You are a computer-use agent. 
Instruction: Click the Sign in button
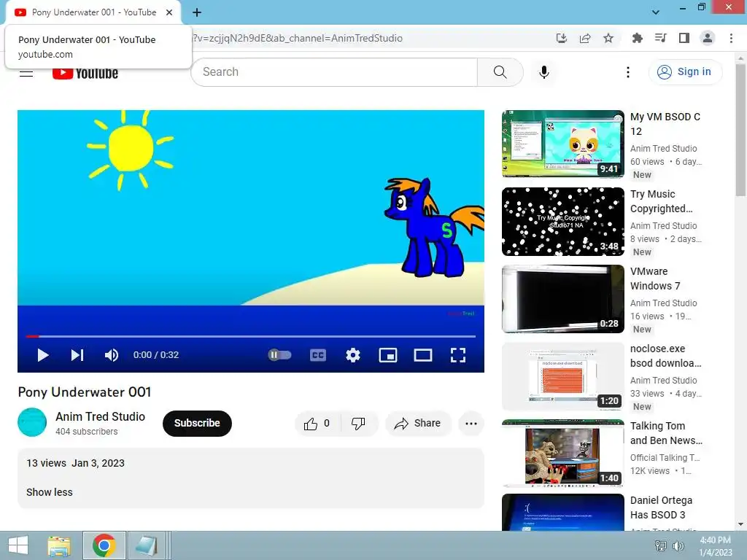(685, 72)
